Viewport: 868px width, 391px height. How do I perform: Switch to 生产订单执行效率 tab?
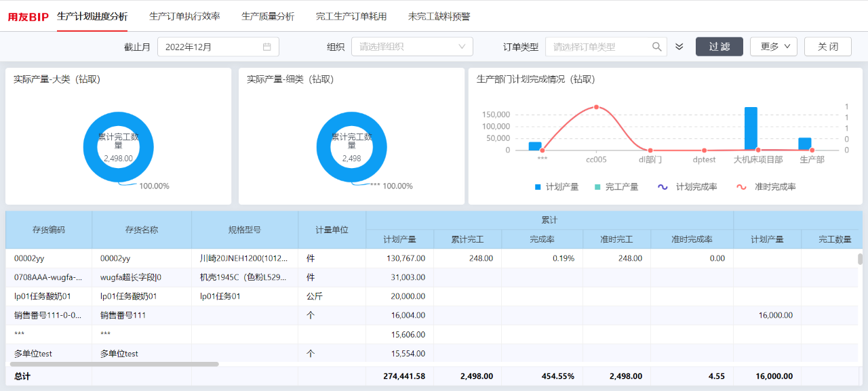pos(184,16)
